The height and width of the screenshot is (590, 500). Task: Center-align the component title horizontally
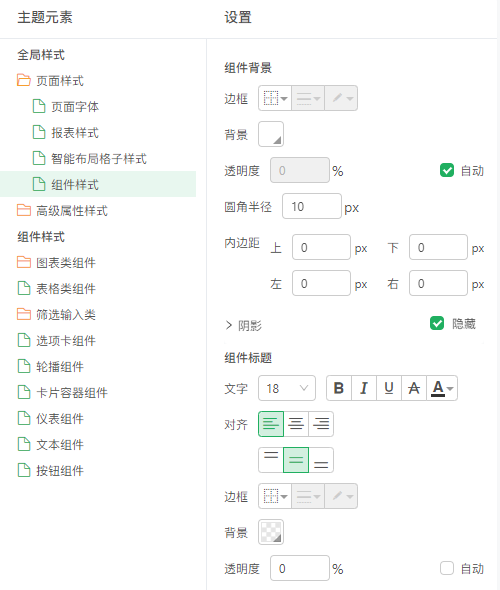pos(296,424)
